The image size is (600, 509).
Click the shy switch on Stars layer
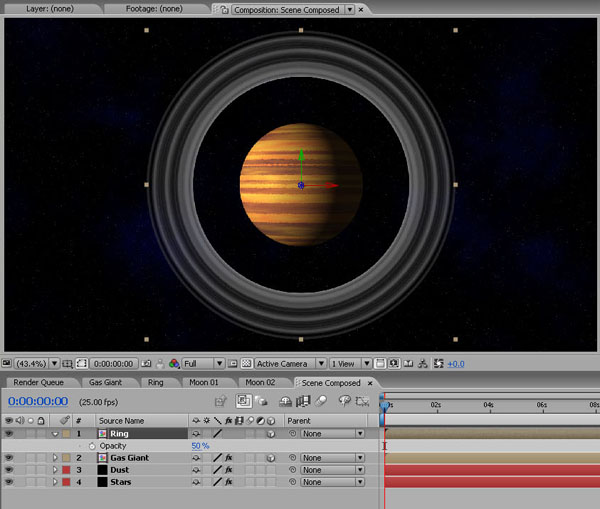click(196, 482)
